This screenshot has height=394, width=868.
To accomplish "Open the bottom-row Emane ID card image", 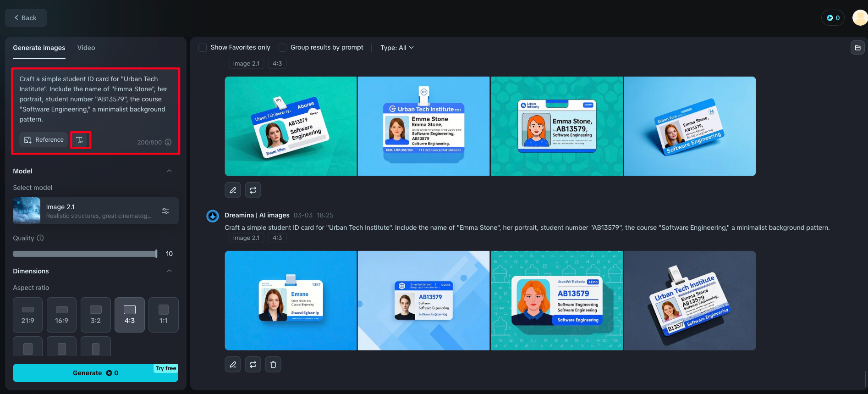I will pyautogui.click(x=291, y=300).
